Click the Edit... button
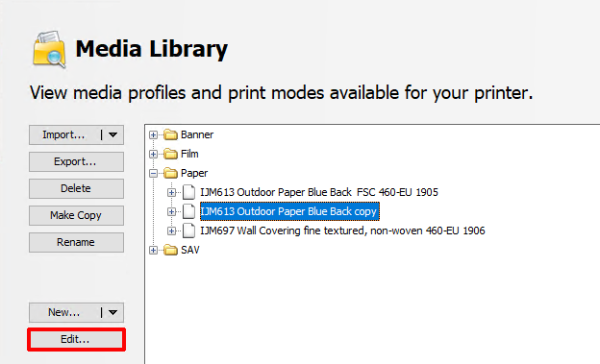 click(x=76, y=339)
